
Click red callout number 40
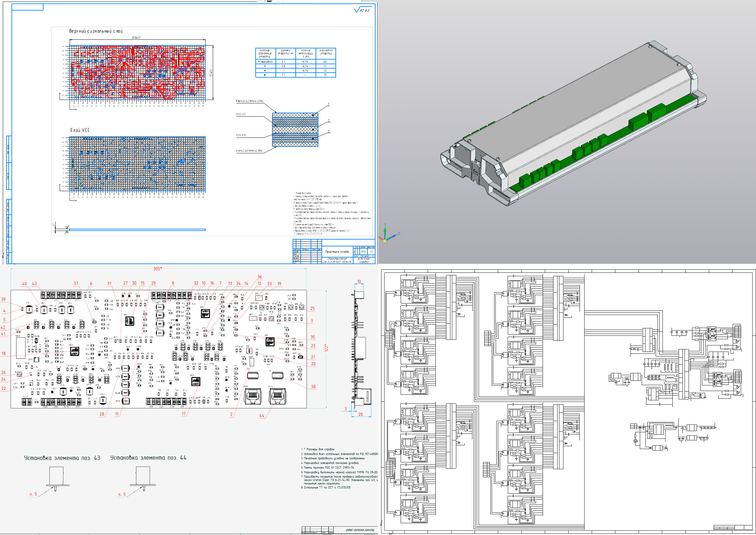coord(25,284)
